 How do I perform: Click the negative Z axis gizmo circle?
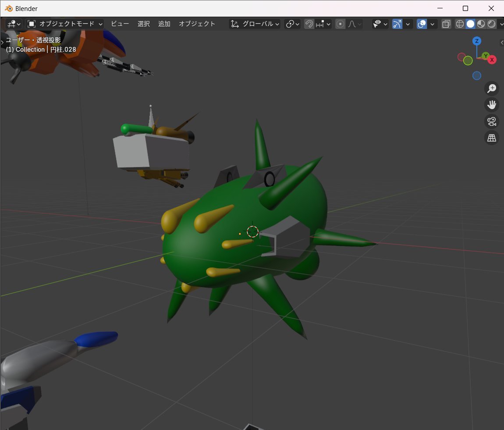tap(477, 75)
